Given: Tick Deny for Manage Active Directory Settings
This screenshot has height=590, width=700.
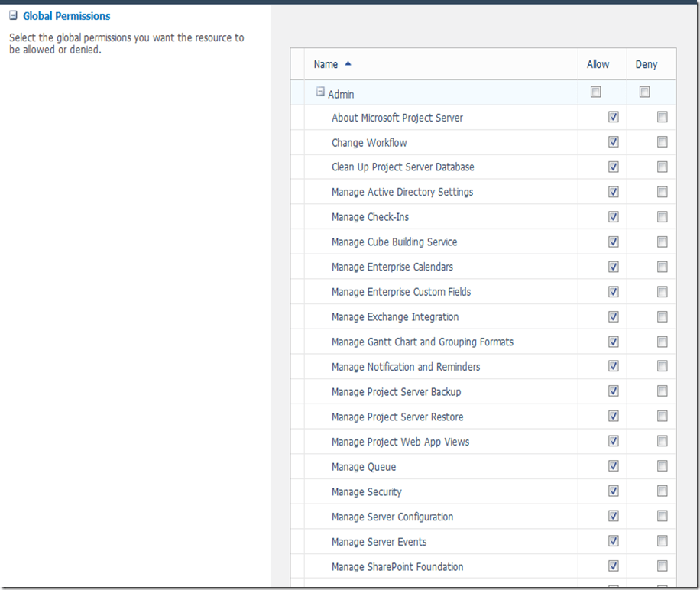Looking at the screenshot, I should (662, 192).
